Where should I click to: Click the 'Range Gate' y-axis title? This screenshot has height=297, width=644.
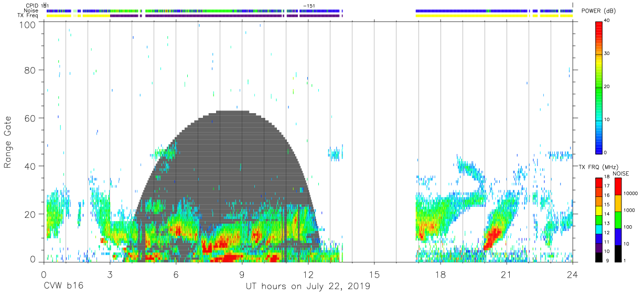point(8,142)
